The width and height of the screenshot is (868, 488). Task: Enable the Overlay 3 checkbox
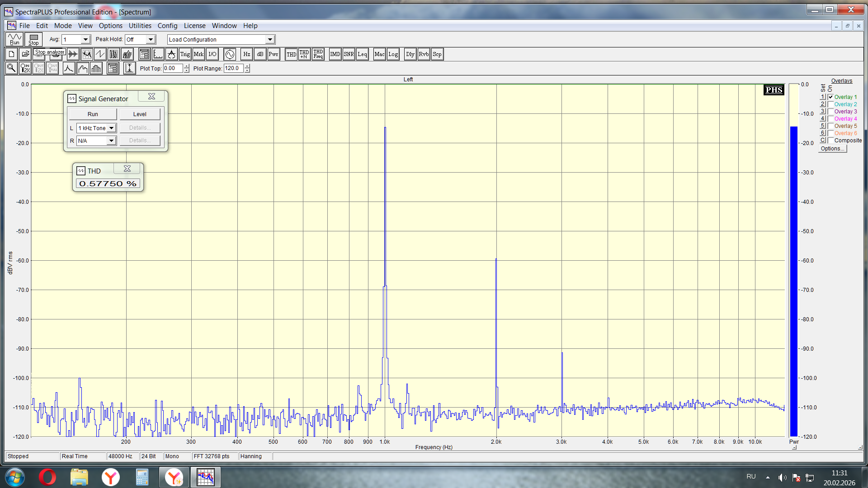[831, 112]
